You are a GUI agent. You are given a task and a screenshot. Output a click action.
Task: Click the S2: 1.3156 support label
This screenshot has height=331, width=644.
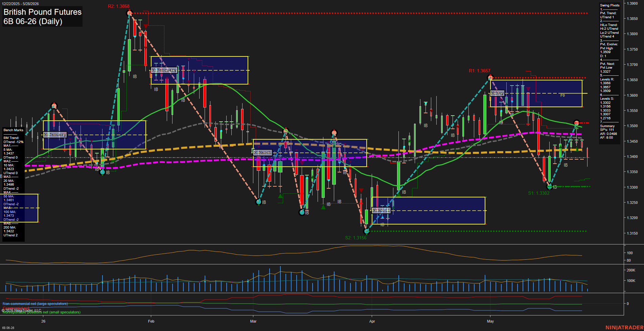pyautogui.click(x=355, y=238)
